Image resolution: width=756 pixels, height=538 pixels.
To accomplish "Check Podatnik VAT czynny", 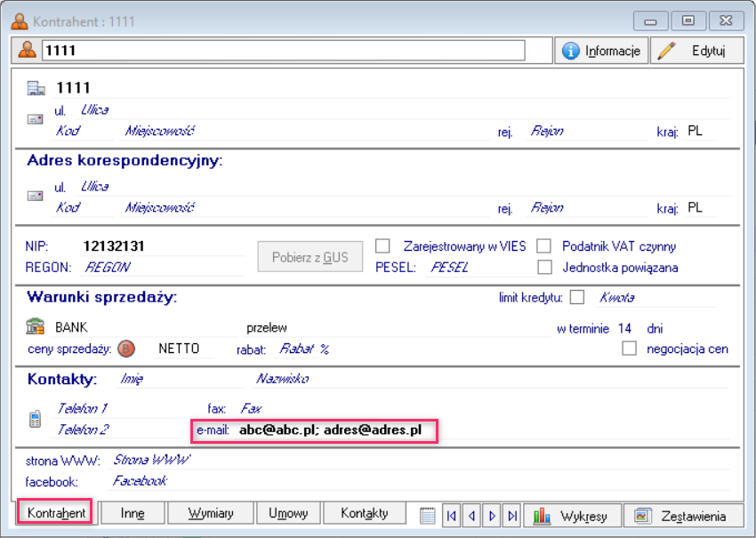I will (x=545, y=246).
